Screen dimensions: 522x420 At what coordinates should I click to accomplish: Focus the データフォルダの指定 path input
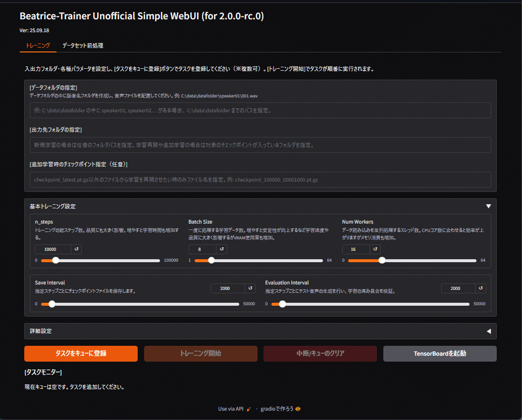[261, 110]
